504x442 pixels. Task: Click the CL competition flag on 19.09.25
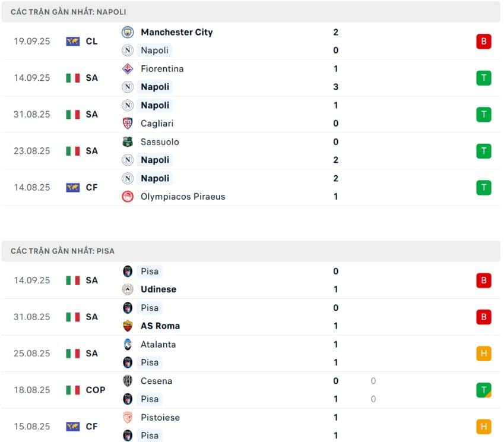tap(73, 42)
